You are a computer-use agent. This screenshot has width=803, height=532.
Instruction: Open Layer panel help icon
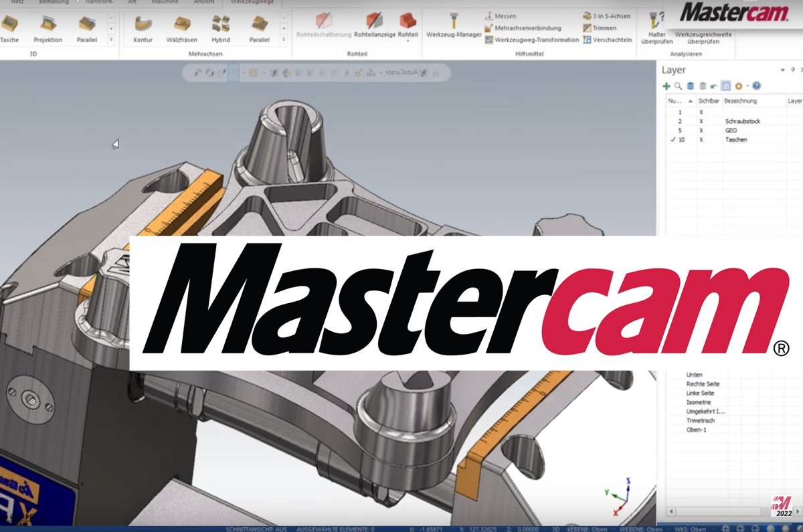[x=757, y=86]
